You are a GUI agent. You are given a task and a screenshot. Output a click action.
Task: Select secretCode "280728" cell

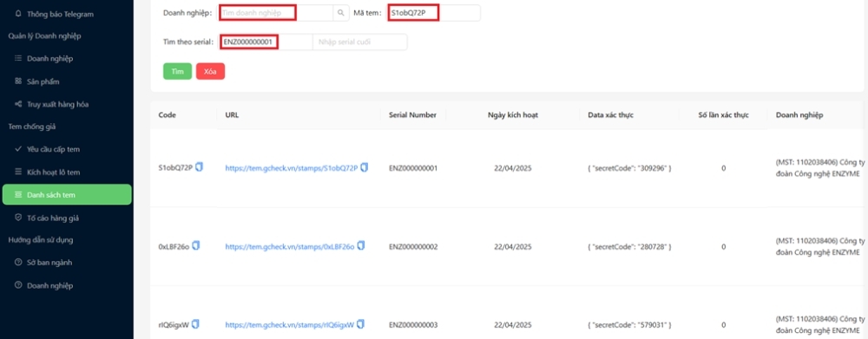(x=629, y=246)
